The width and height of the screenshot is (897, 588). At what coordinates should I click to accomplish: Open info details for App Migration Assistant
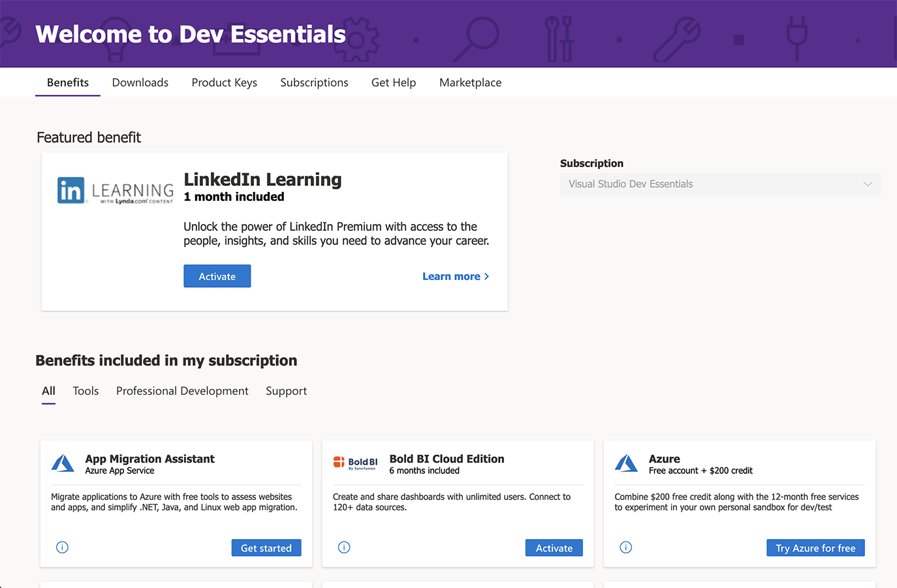point(62,547)
